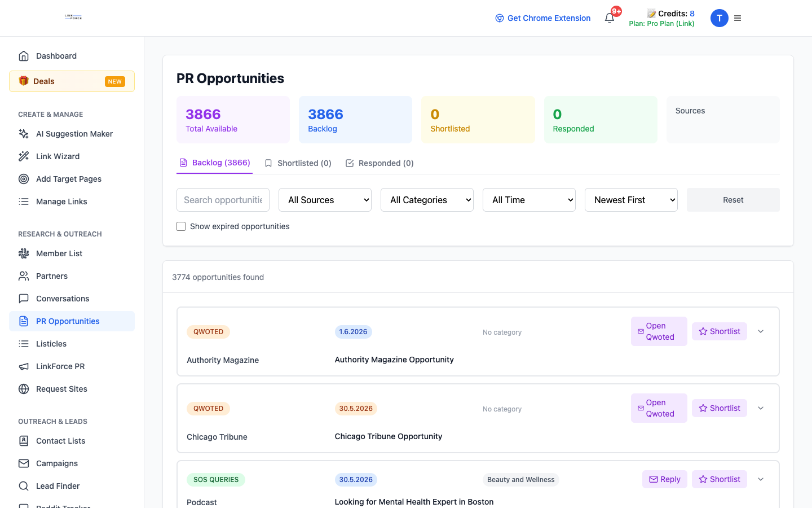Click the Responded stat card
This screenshot has width=812, height=508.
tap(601, 120)
